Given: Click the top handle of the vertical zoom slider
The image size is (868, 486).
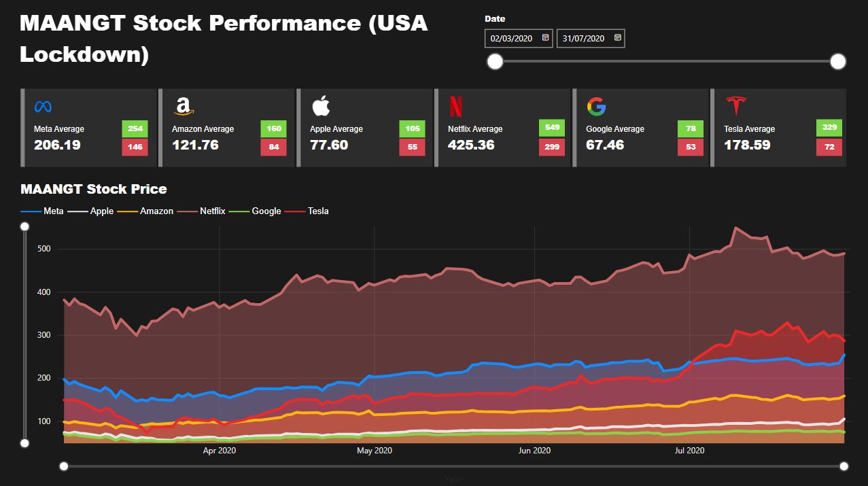Looking at the screenshot, I should [24, 226].
